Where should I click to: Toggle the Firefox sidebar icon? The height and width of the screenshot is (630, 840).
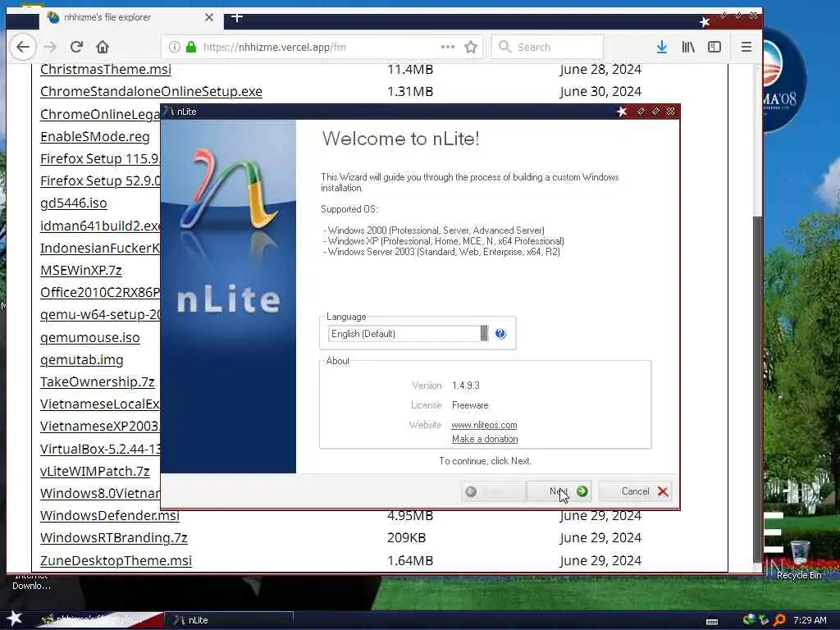point(714,47)
